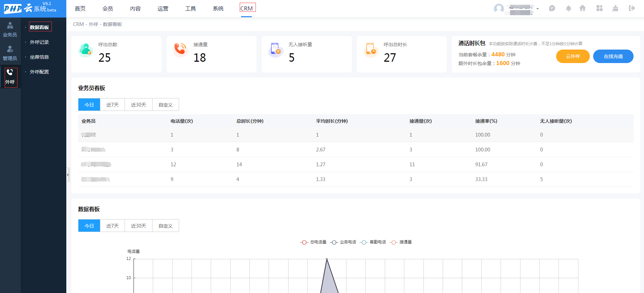Viewport: 644px width, 293px height.
Task: Select 今日 in 业务员看板 filter
Action: [x=89, y=105]
